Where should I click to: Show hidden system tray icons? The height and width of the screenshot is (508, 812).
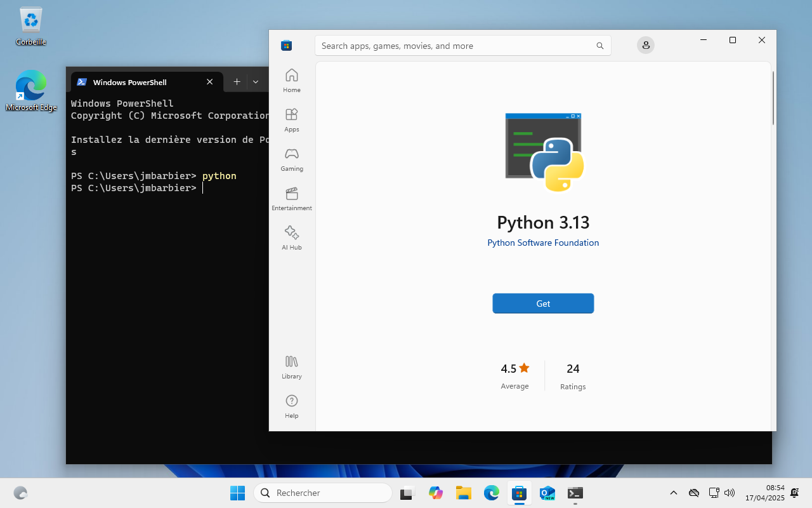(x=674, y=493)
